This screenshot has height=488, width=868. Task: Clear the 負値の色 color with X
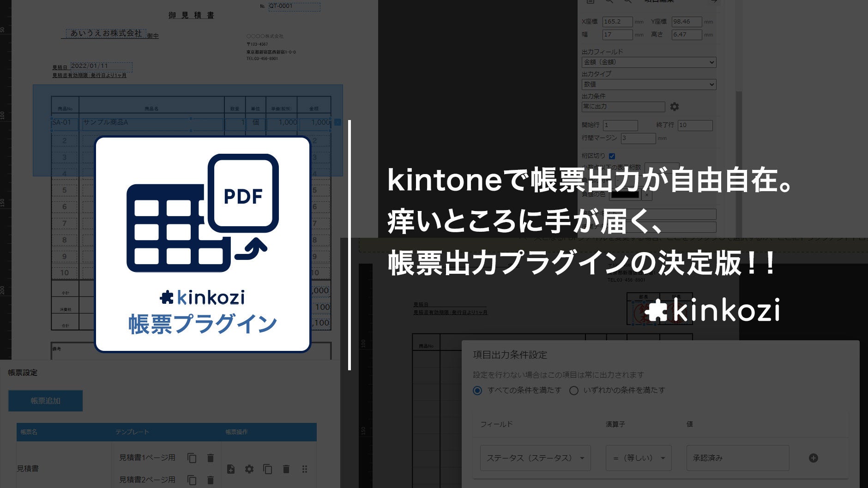(647, 195)
